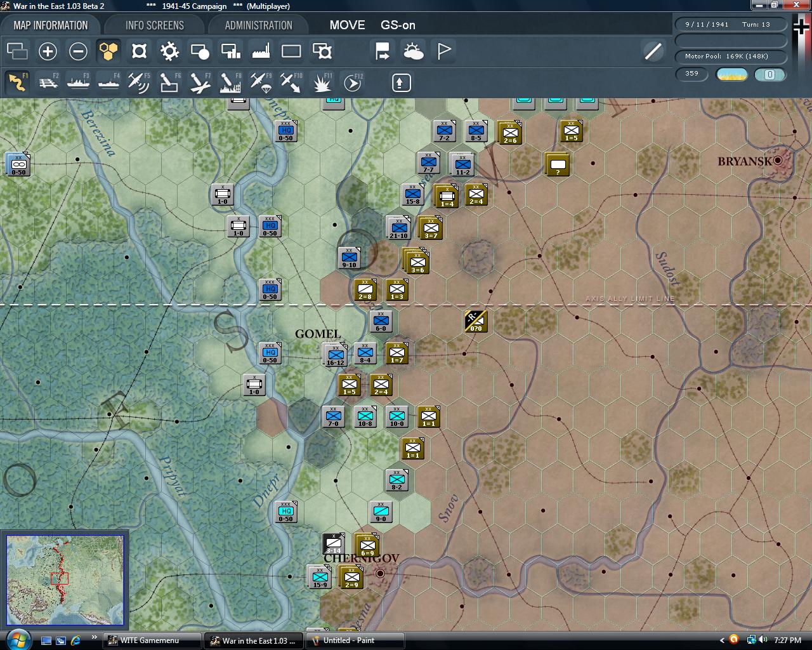Click the gear-shaped icon in top toolbar

coord(169,51)
